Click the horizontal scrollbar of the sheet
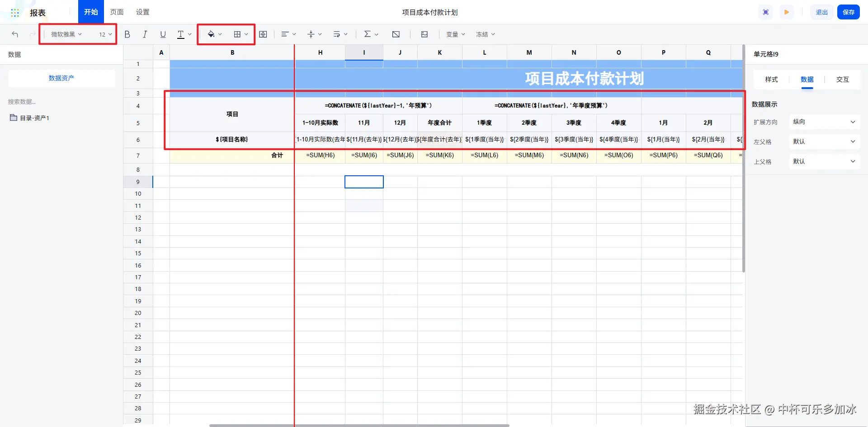The height and width of the screenshot is (427, 868). pyautogui.click(x=359, y=425)
